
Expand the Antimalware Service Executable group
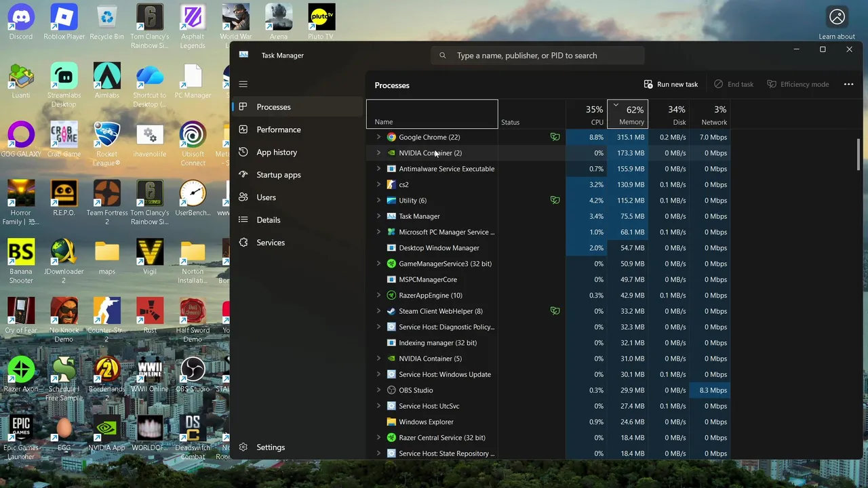click(x=378, y=169)
